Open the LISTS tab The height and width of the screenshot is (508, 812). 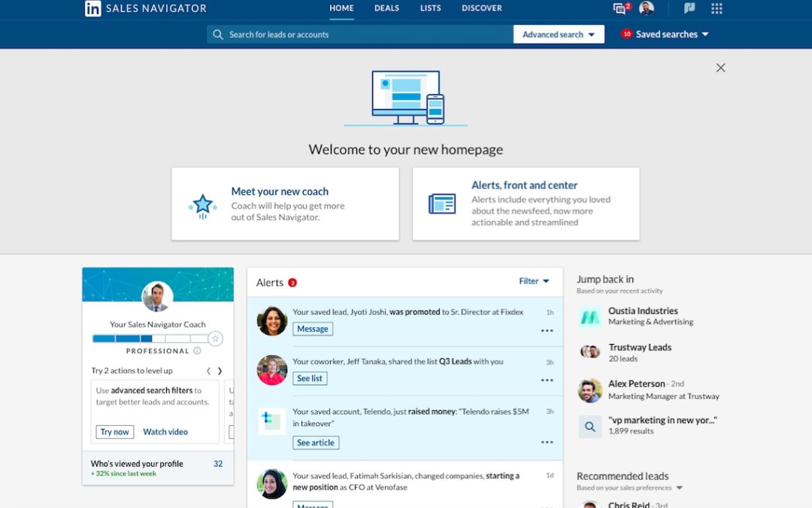point(431,8)
